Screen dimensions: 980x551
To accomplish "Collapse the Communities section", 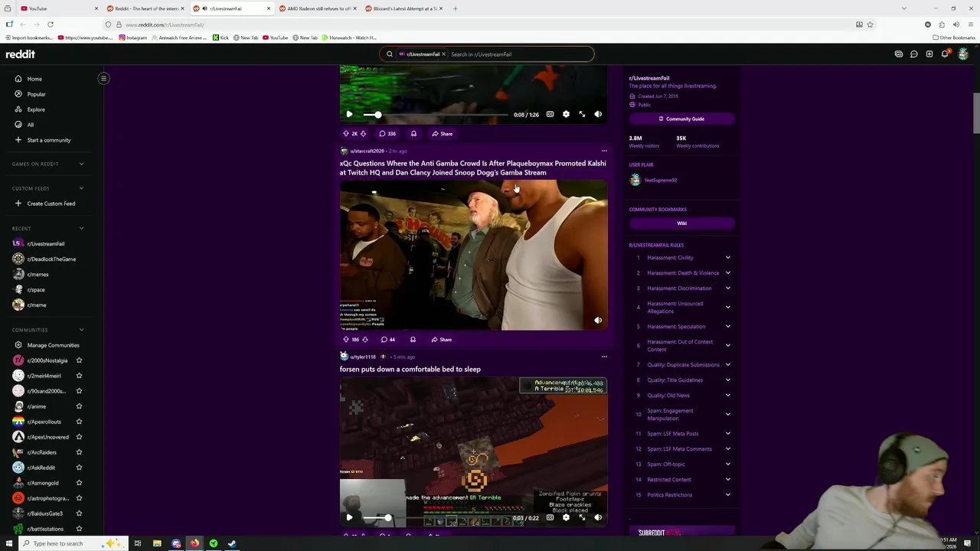I will click(x=81, y=330).
